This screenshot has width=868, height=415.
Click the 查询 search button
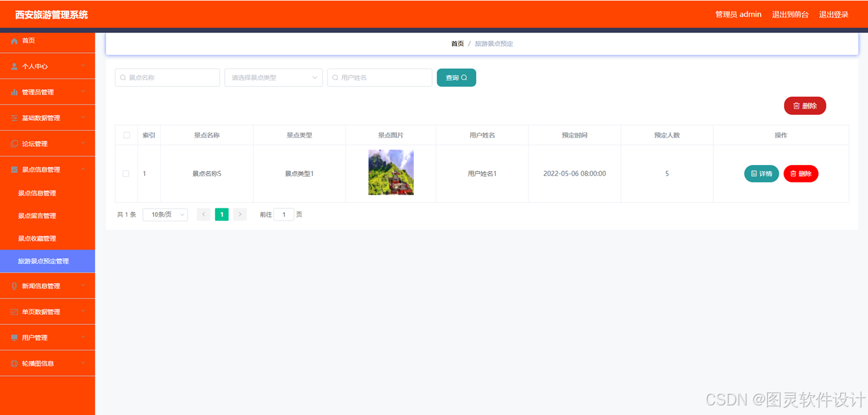(x=456, y=77)
